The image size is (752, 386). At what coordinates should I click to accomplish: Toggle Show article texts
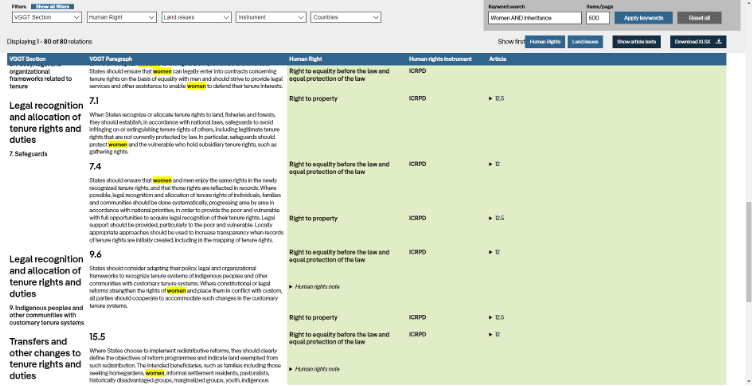(x=636, y=42)
